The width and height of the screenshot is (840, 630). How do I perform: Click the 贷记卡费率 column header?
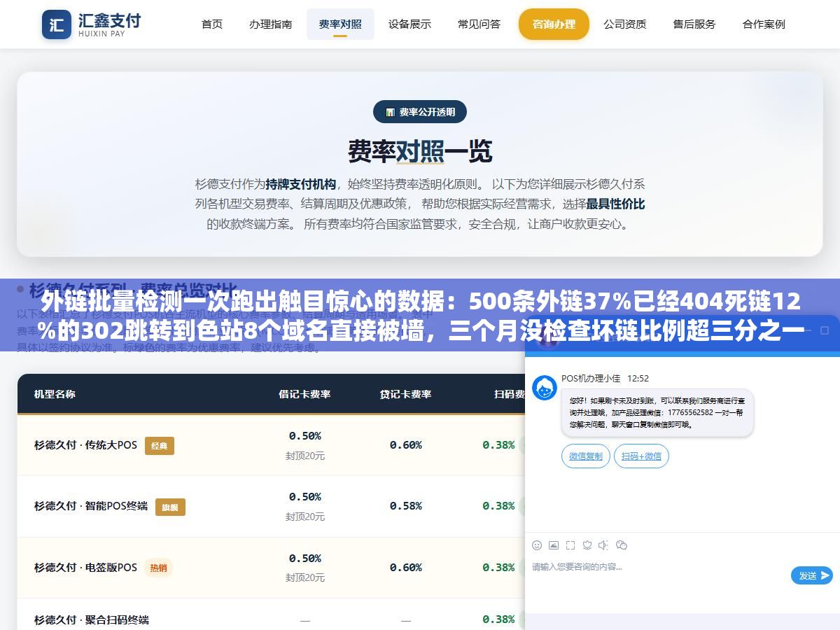coord(406,394)
